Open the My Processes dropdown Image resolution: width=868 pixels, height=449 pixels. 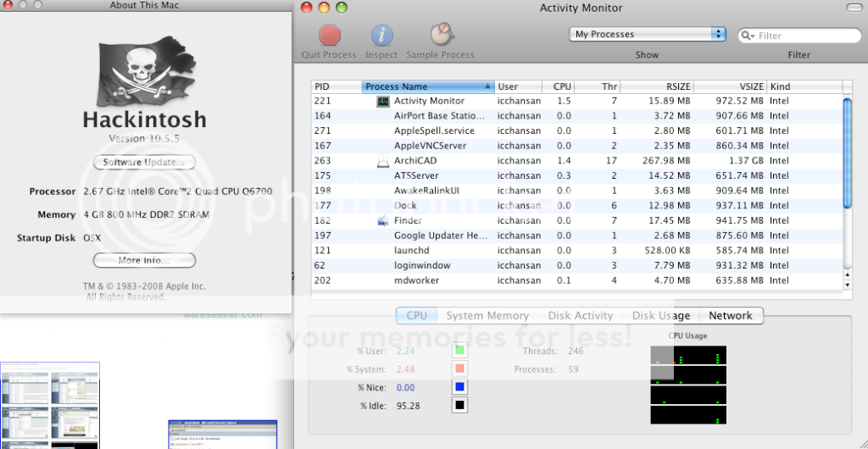[647, 34]
